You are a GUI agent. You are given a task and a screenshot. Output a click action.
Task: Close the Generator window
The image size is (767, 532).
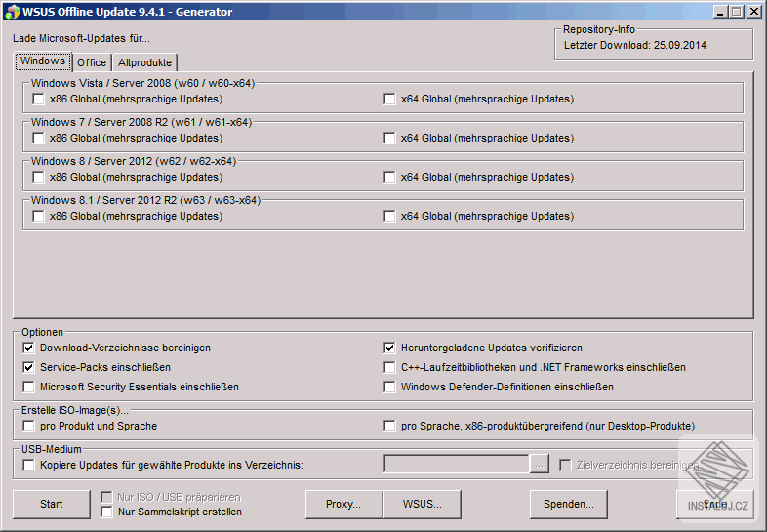(754, 12)
